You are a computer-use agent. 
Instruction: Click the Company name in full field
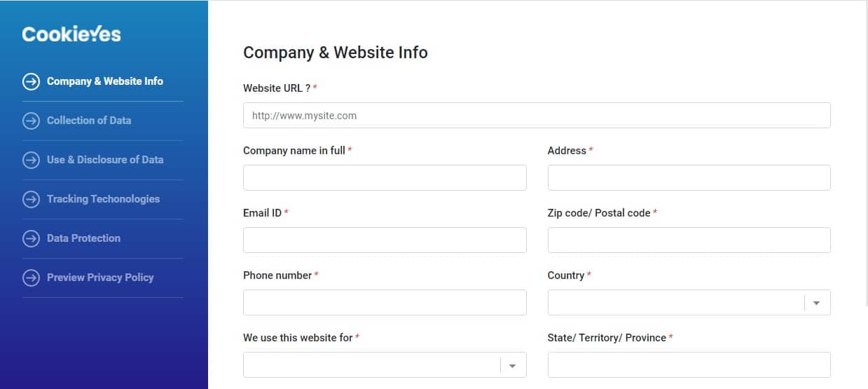pyautogui.click(x=385, y=177)
